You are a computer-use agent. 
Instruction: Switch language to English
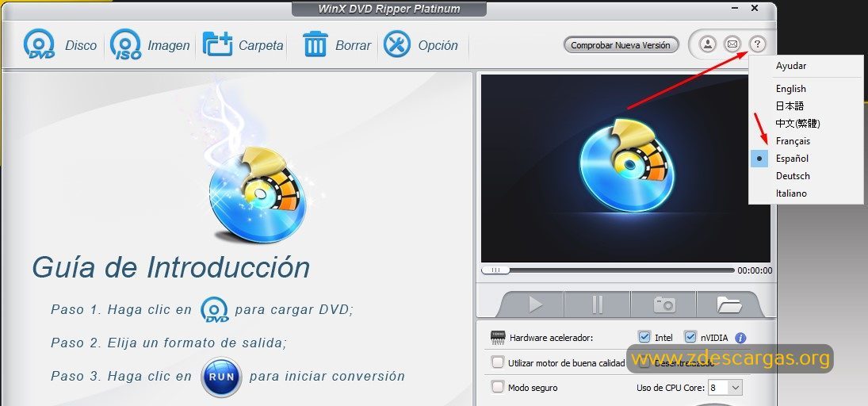pos(790,89)
